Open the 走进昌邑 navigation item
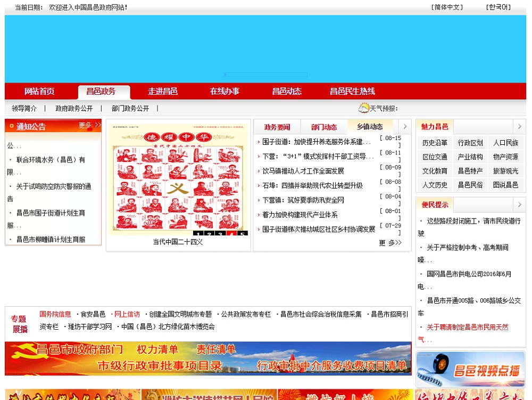 tap(163, 91)
